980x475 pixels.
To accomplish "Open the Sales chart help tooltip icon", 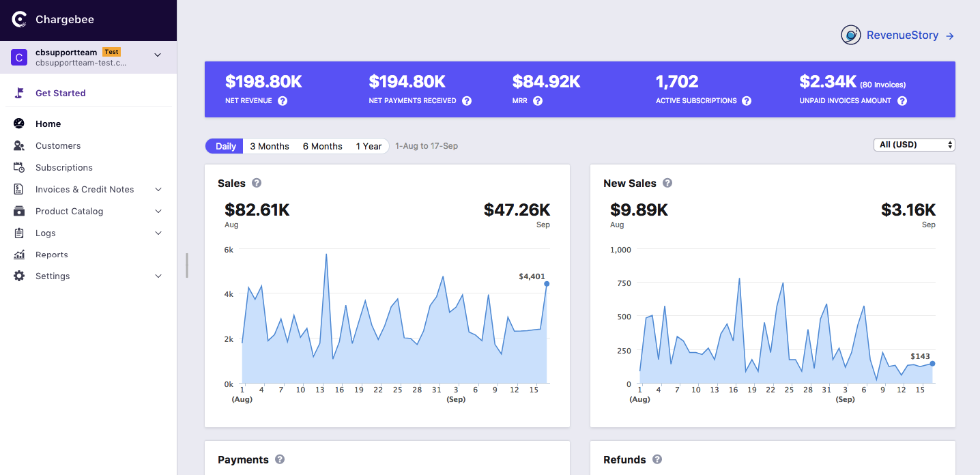I will (256, 183).
